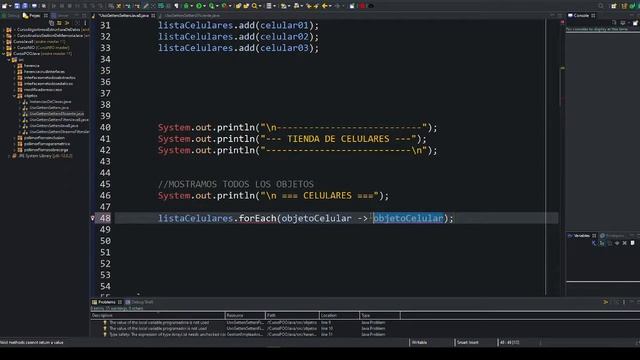Click the Type column header in Problems
The height and width of the screenshot is (360, 640).
click(x=380, y=316)
